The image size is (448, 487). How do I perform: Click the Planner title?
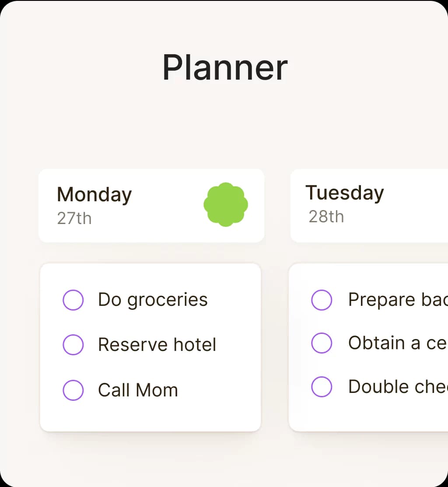click(x=225, y=68)
